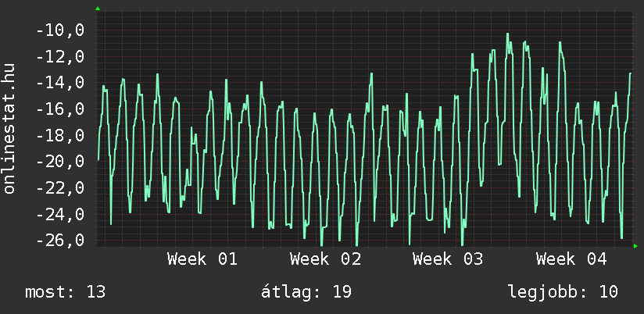Select the Week 02 axis label
644x314 pixels.
coord(325,259)
